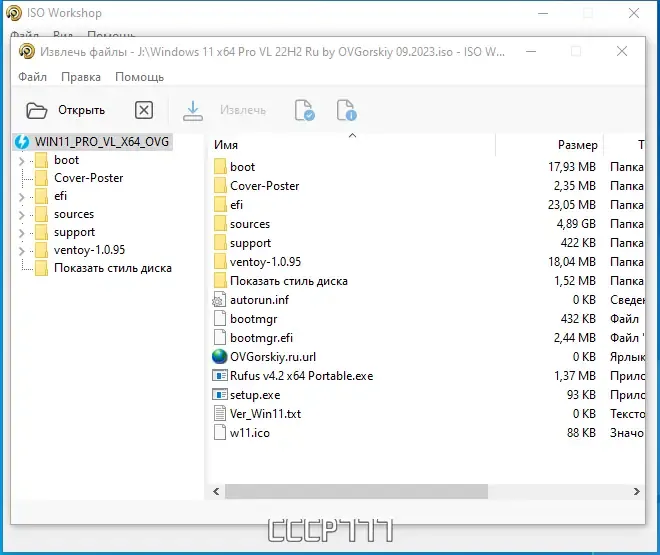Viewport: 660px width, 555px height.
Task: Click the Cover-Poster folder icon in file list
Action: point(220,186)
